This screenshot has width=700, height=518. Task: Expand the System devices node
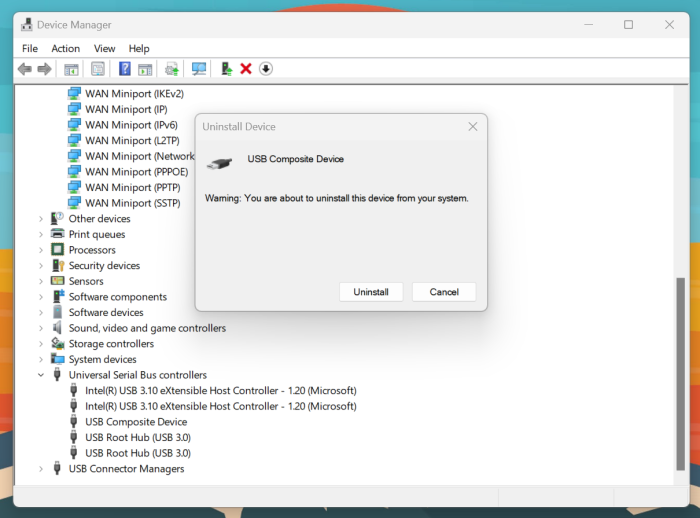[x=41, y=359]
